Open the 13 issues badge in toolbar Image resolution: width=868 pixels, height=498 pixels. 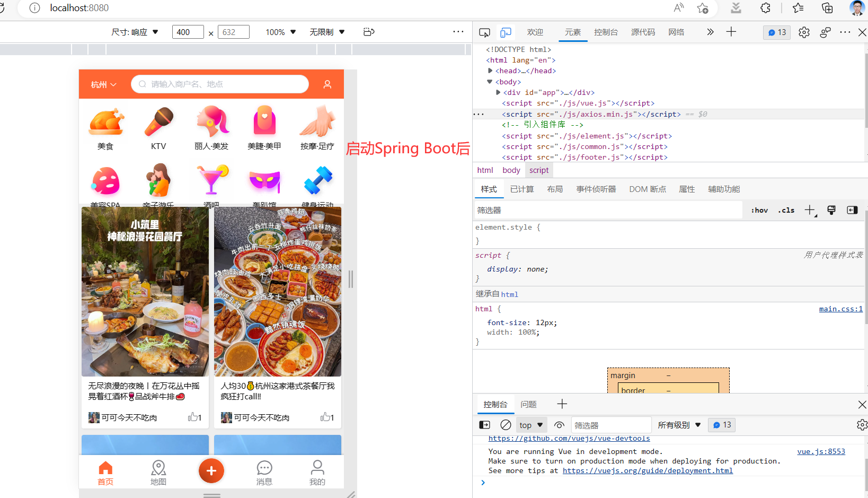[777, 32]
